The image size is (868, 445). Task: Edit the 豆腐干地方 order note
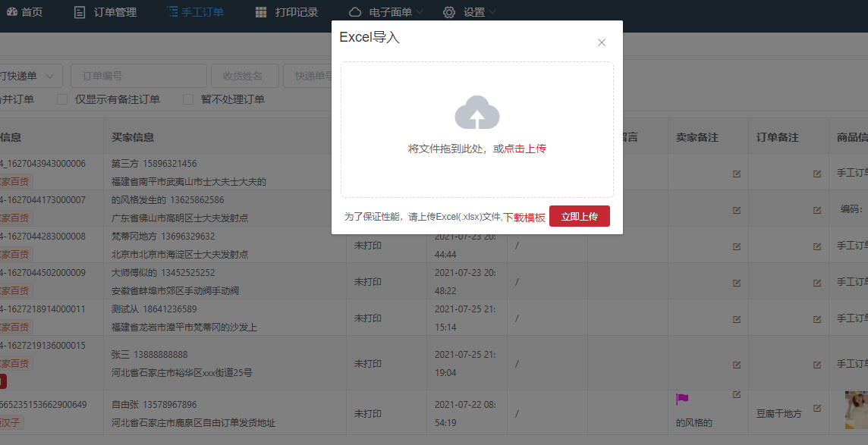[817, 408]
